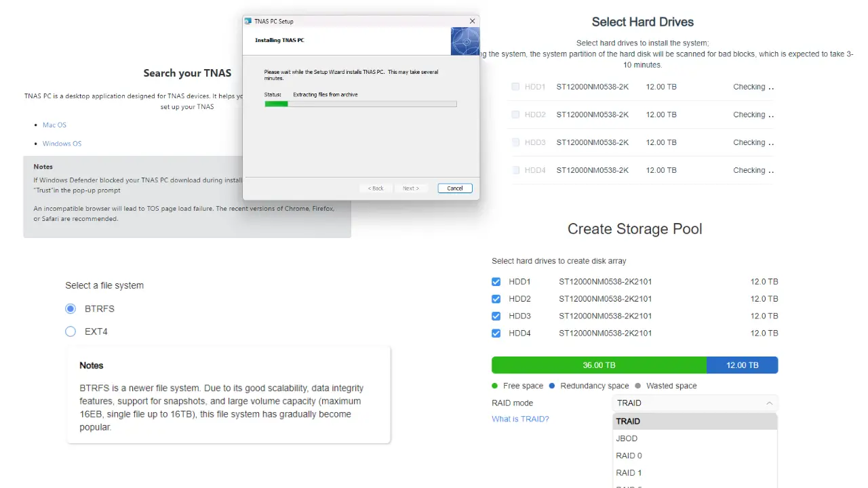Click the green Free space legend dot
The width and height of the screenshot is (868, 488).
(x=495, y=386)
